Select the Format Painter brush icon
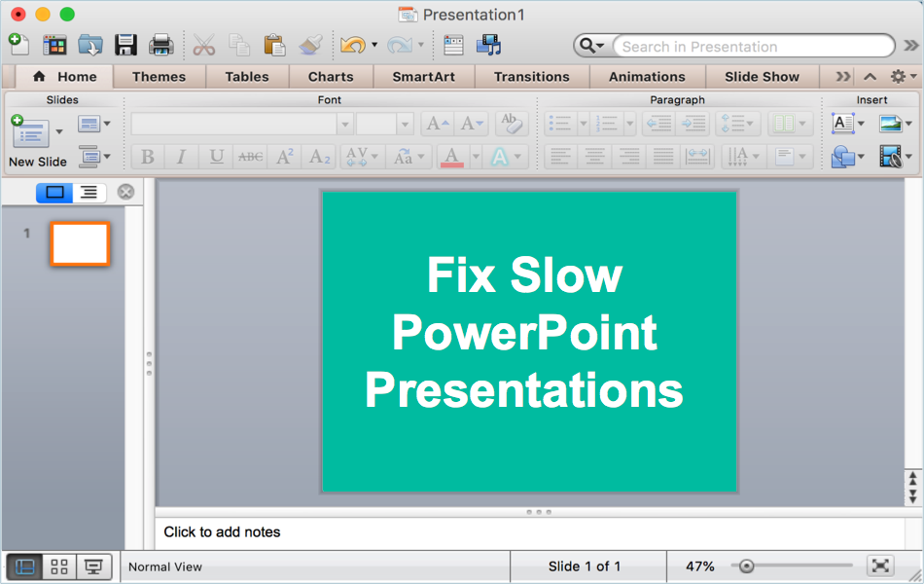Viewport: 924px width, 584px height. click(x=310, y=45)
